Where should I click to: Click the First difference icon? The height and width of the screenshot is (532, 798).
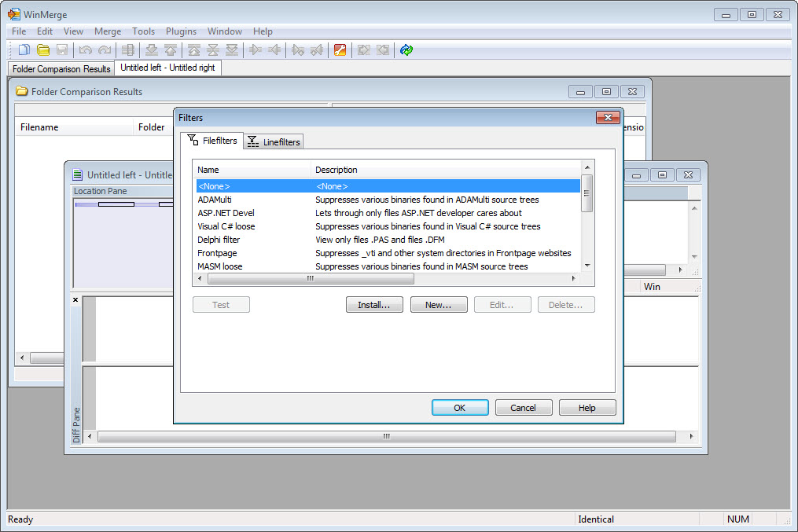click(194, 50)
